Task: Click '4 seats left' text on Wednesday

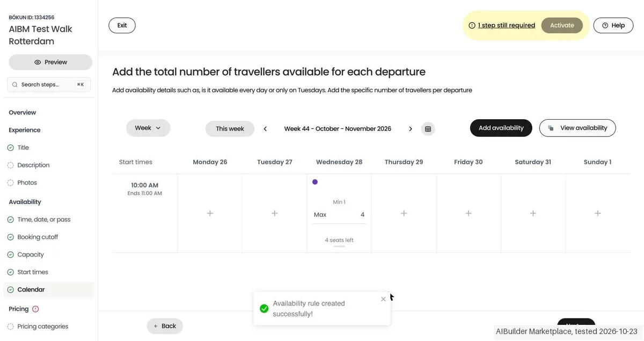Action: (x=339, y=240)
